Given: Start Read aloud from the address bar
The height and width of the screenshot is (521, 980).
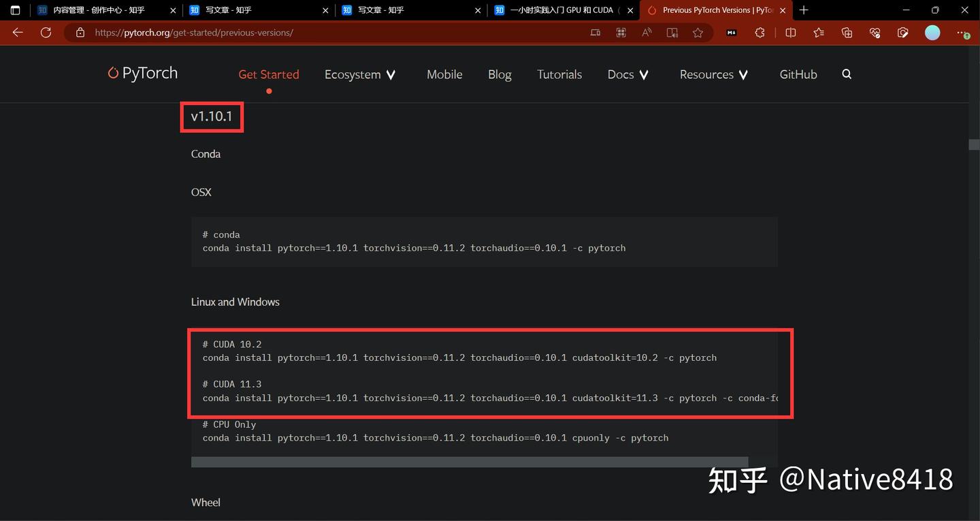Looking at the screenshot, I should click(646, 32).
